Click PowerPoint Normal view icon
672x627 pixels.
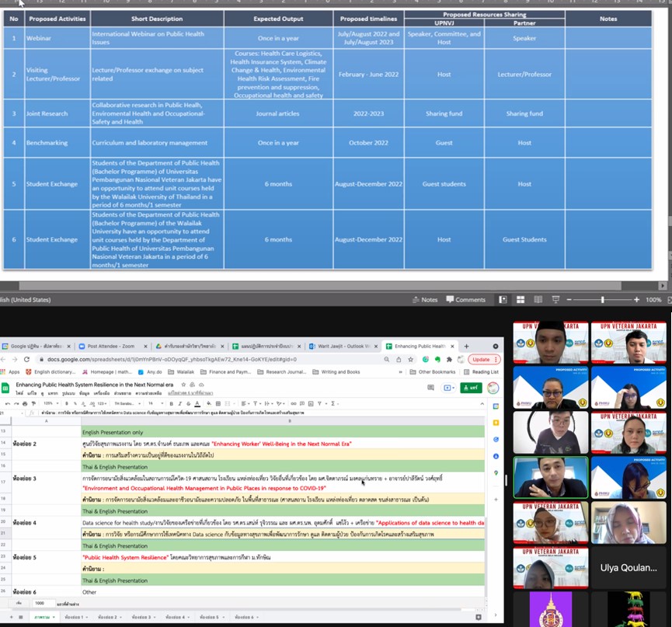503,299
